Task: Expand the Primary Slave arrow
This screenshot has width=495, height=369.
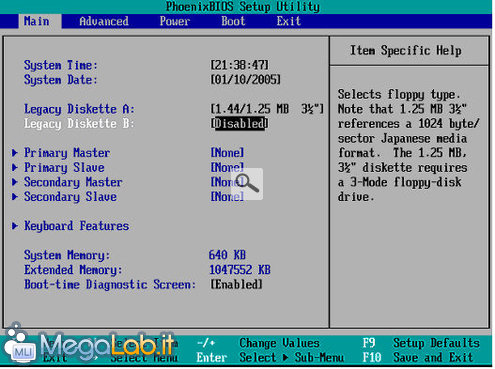Action: pos(15,167)
